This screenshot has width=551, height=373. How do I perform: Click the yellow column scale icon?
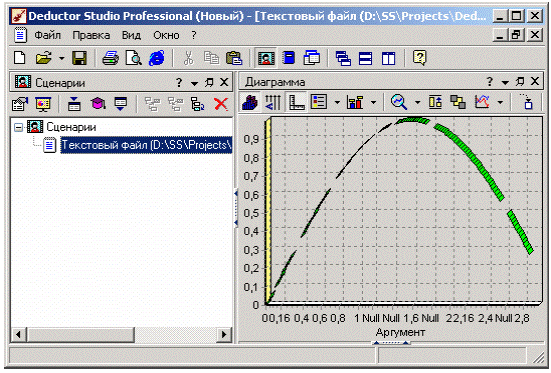coord(435,102)
